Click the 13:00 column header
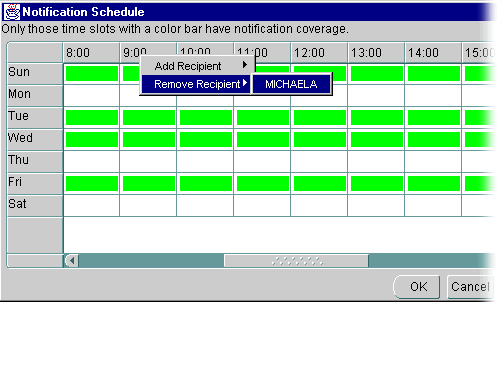498x375 pixels. [376, 53]
